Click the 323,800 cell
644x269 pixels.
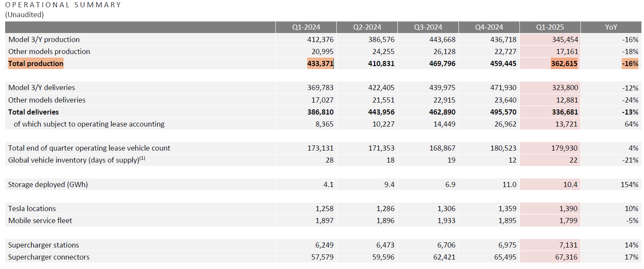coord(565,88)
